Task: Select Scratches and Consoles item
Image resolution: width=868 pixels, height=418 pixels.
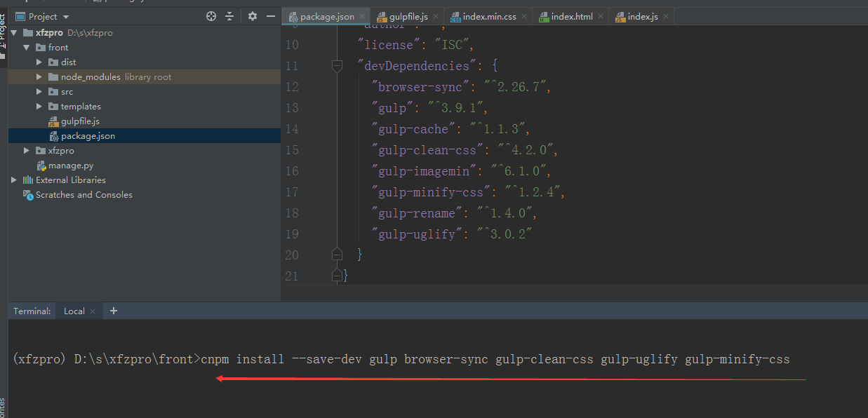Action: click(84, 195)
